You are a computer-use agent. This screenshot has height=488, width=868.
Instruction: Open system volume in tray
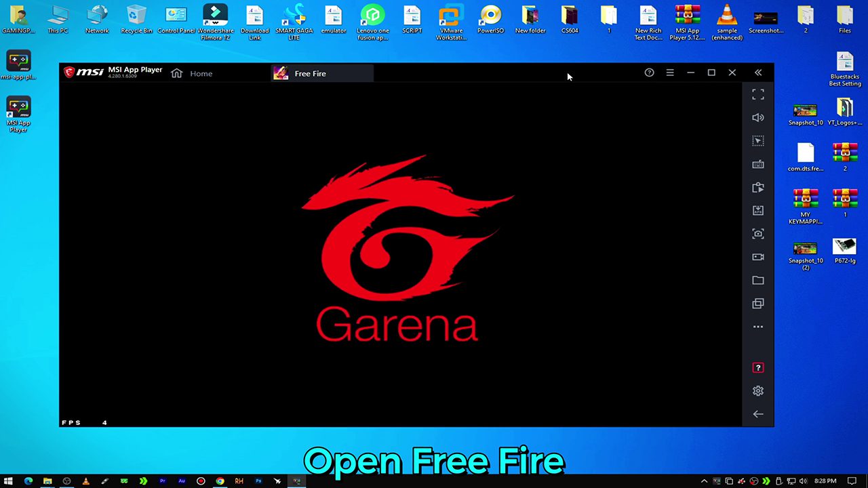point(803,481)
